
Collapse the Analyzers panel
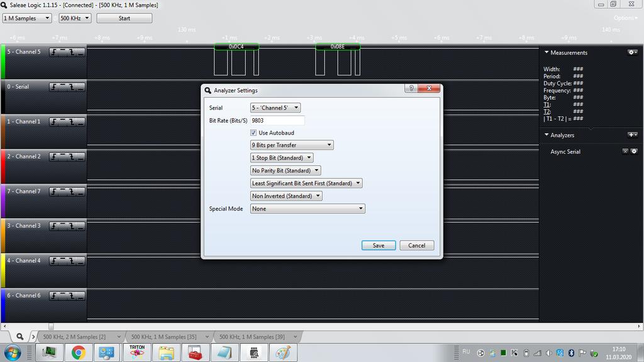pos(547,134)
